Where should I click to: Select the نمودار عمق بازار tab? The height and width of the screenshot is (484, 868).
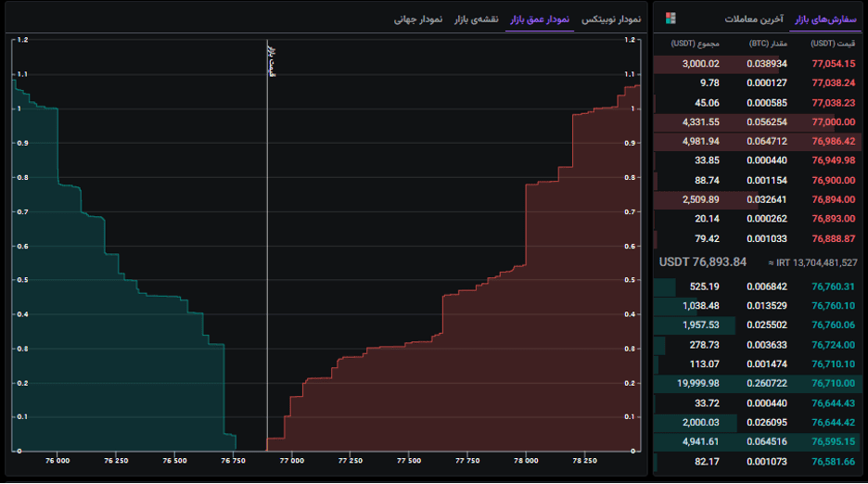(x=540, y=19)
